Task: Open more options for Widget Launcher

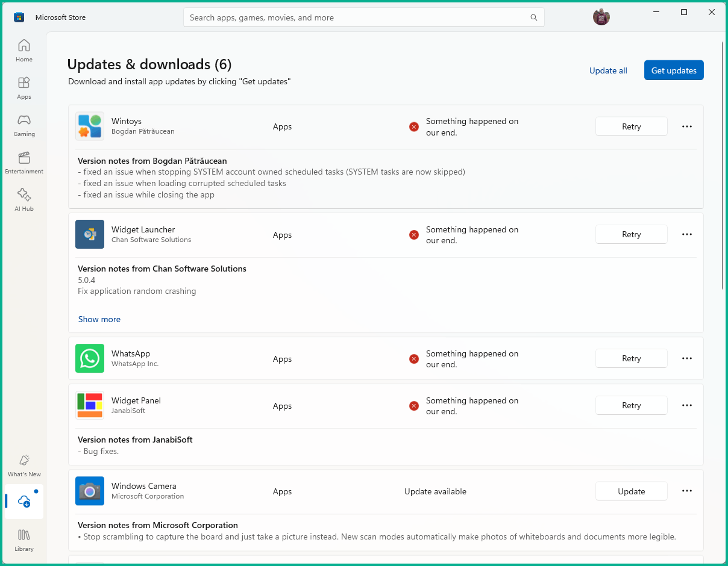Action: (687, 234)
